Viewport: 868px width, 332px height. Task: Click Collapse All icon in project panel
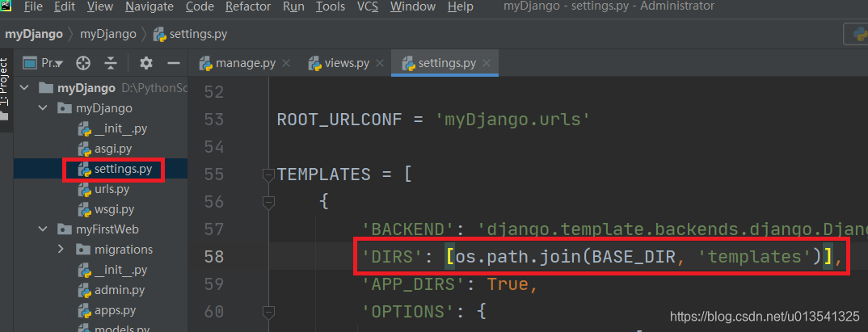112,63
